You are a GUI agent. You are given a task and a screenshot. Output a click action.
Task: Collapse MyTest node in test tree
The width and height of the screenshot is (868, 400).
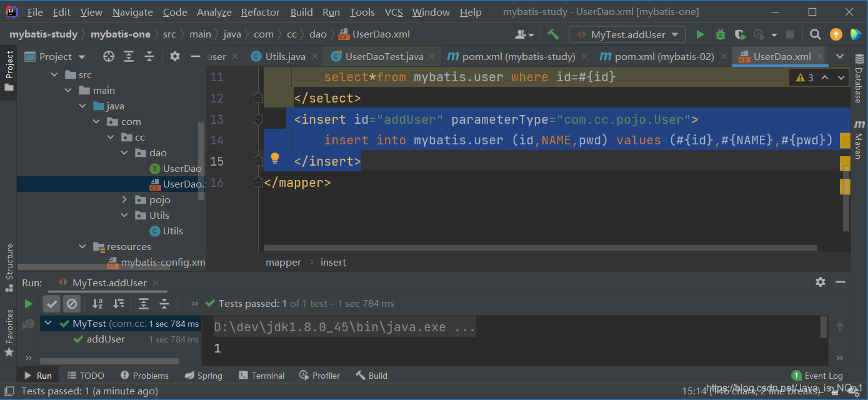pos(48,324)
